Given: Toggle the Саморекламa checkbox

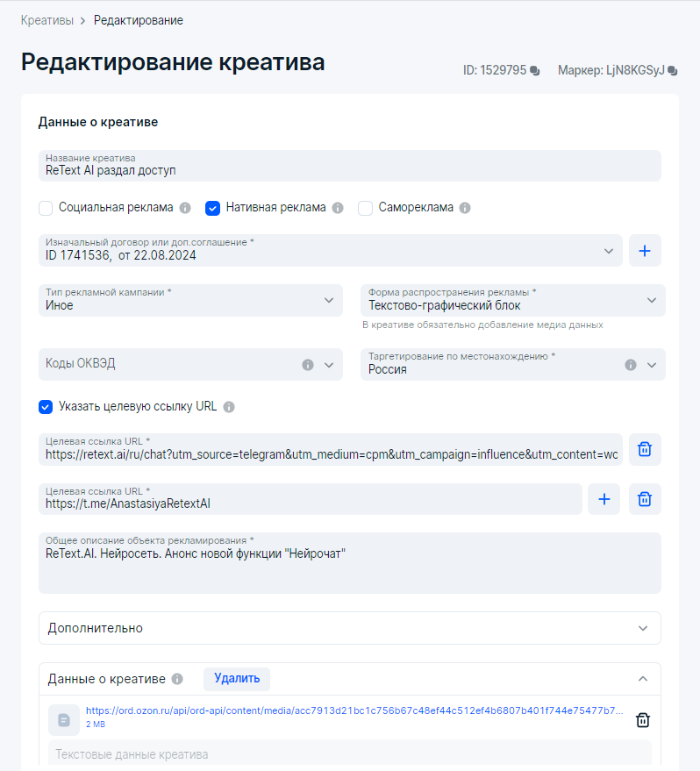Looking at the screenshot, I should point(366,208).
